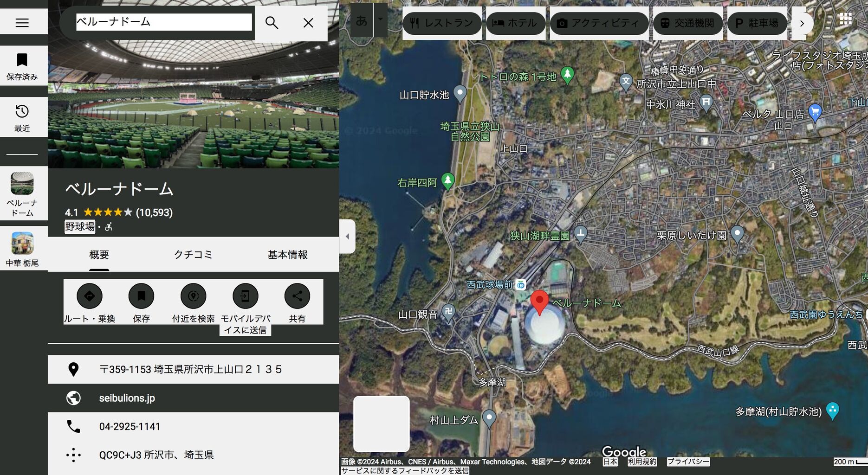
Task: Click the 西武園ゆうえんち map label
Action: tap(826, 315)
